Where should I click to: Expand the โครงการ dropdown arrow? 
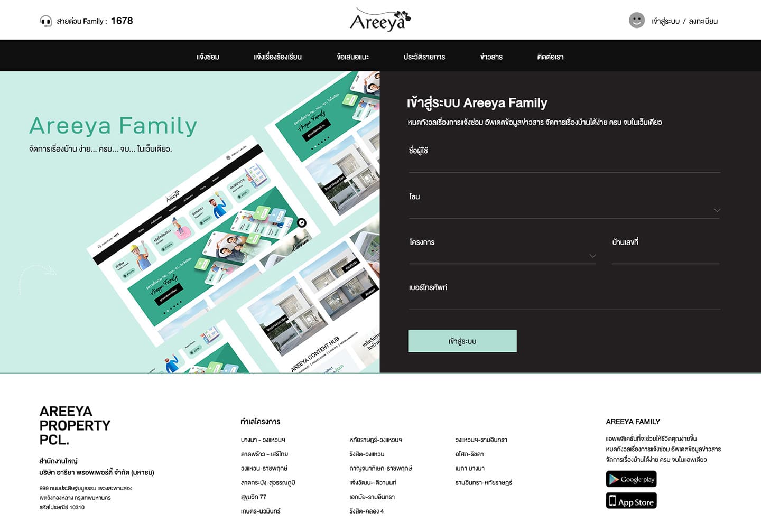tap(593, 256)
